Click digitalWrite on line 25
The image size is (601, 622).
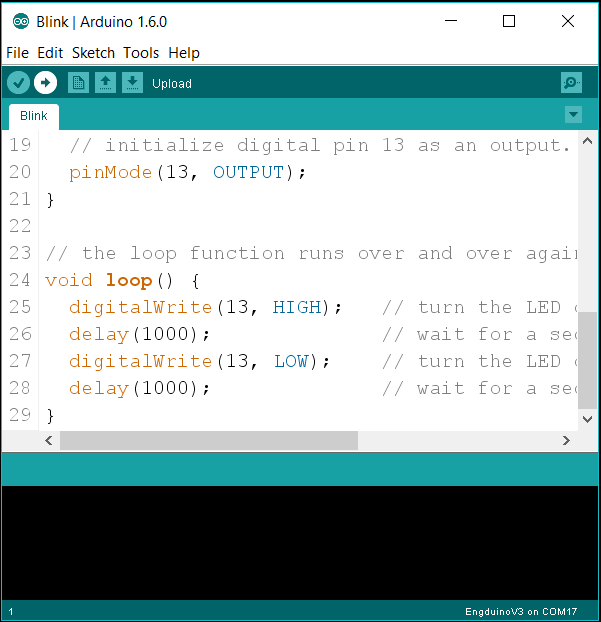click(140, 307)
